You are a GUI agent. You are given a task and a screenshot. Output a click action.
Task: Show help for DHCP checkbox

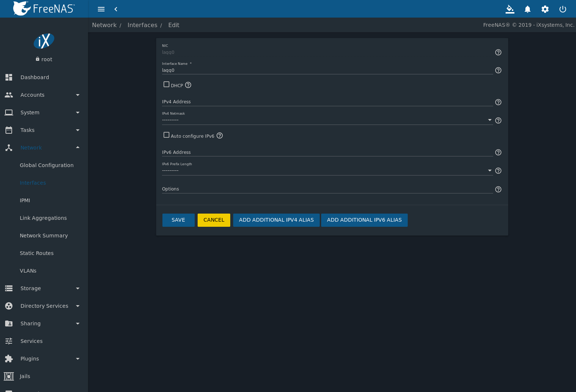pyautogui.click(x=188, y=85)
